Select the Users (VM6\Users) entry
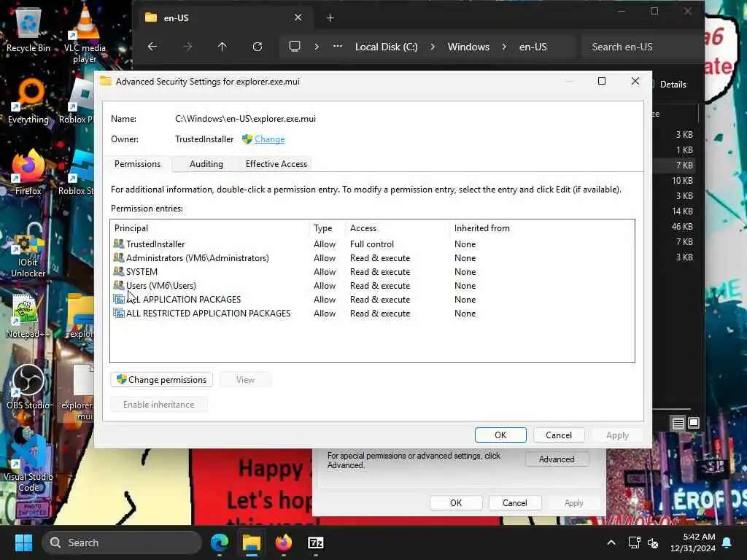Viewport: 747px width, 560px height. tap(371, 285)
